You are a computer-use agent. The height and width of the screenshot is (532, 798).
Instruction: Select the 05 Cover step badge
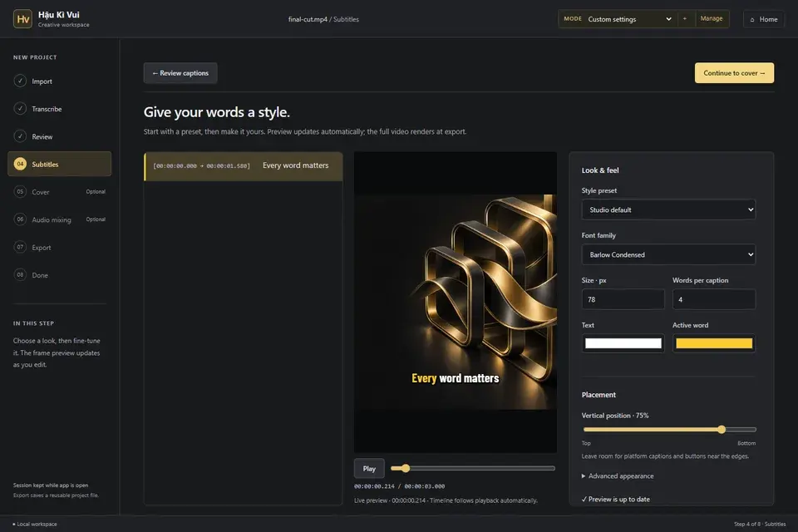click(x=20, y=192)
